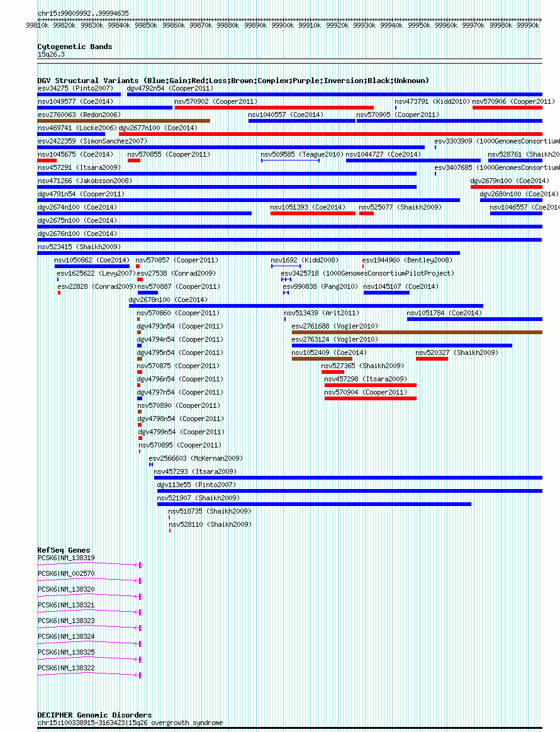Select dgv2674n100 (Coe2014) label

pyautogui.click(x=77, y=207)
